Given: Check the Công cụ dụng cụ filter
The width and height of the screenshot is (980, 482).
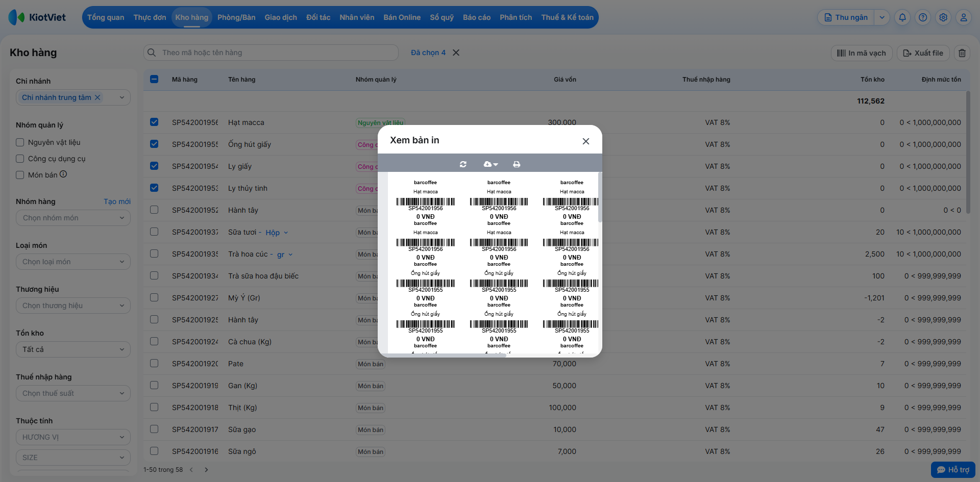Looking at the screenshot, I should point(20,159).
